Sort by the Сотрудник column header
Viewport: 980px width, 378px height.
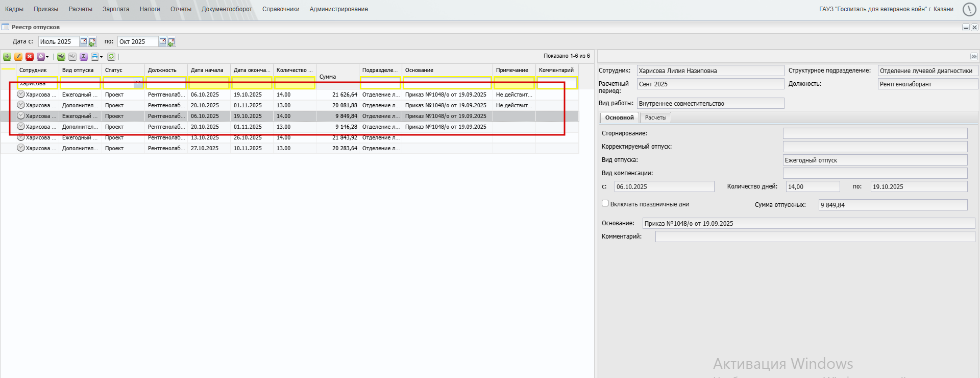(x=38, y=70)
